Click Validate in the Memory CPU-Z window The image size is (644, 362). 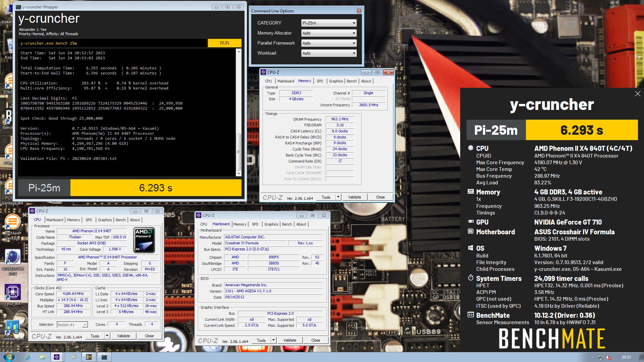pyautogui.click(x=355, y=197)
